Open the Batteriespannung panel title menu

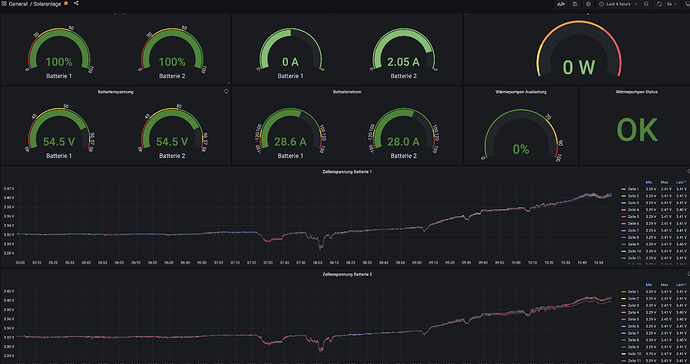[116, 92]
